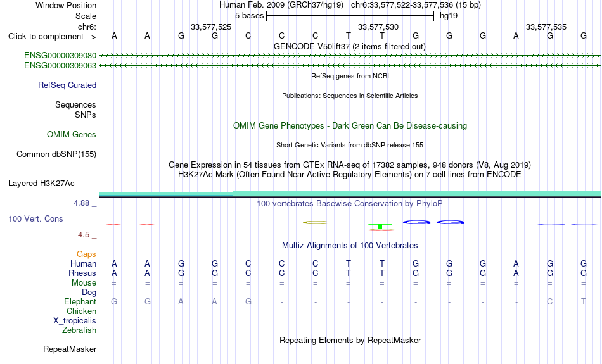Image resolution: width=602 pixels, height=364 pixels.
Task: Click the 33,577,525 ruler position
Action: [211, 27]
